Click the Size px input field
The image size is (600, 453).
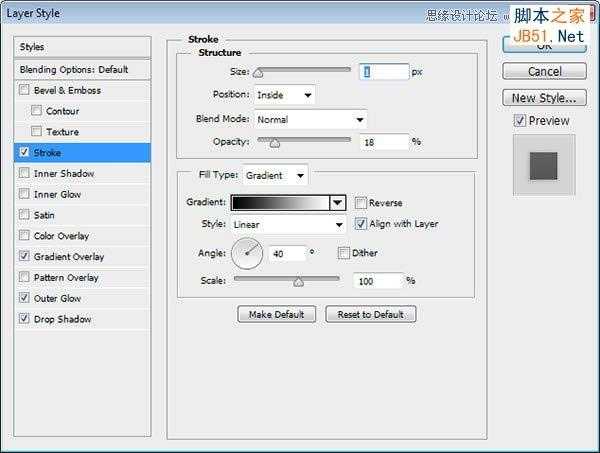384,72
